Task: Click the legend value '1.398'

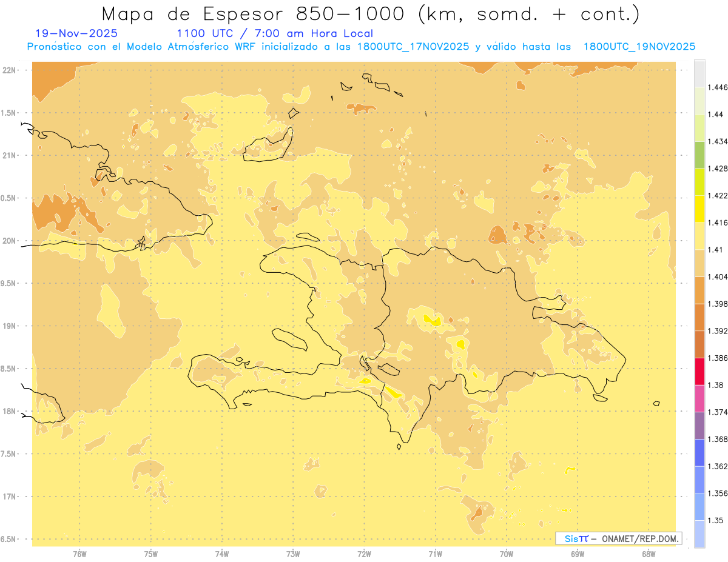Action: pos(717,304)
